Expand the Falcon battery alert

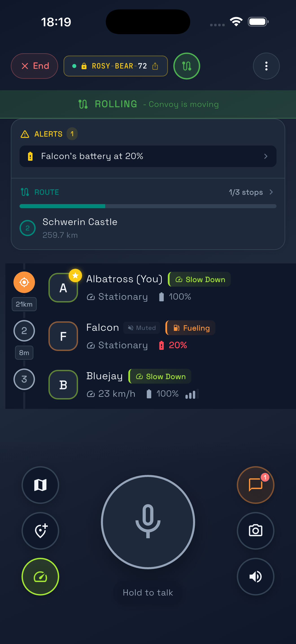[x=148, y=156]
